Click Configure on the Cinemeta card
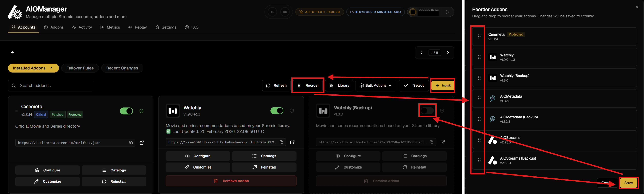Image resolution: width=644 pixels, height=194 pixels. pos(47,170)
